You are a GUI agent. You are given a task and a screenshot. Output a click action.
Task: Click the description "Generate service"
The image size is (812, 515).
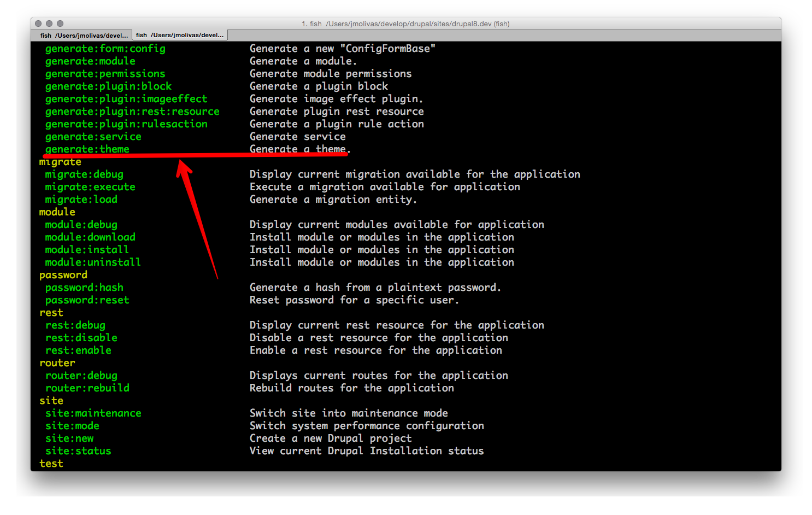point(298,137)
